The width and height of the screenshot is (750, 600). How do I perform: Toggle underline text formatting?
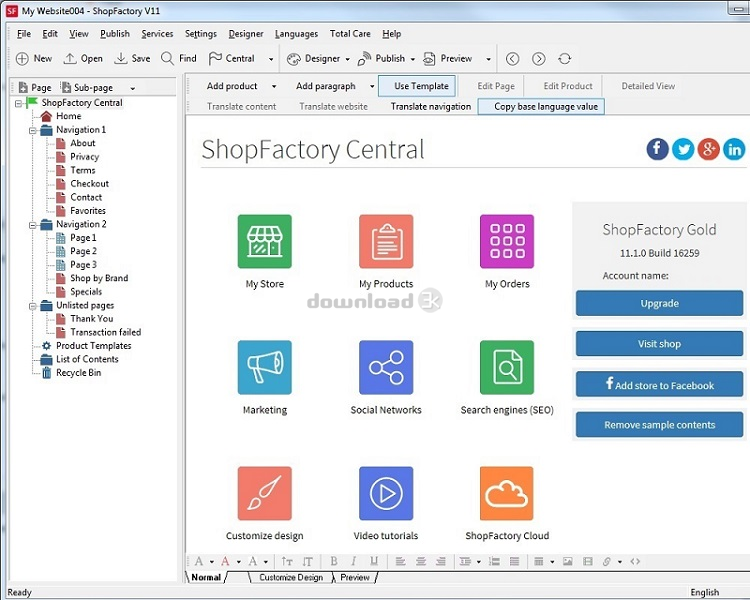point(374,561)
